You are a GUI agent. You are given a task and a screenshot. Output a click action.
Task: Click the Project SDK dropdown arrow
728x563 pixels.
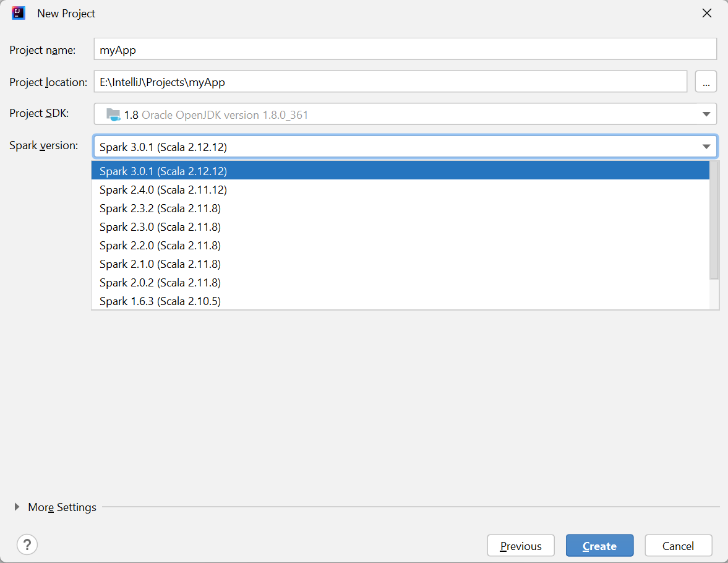[x=706, y=114]
